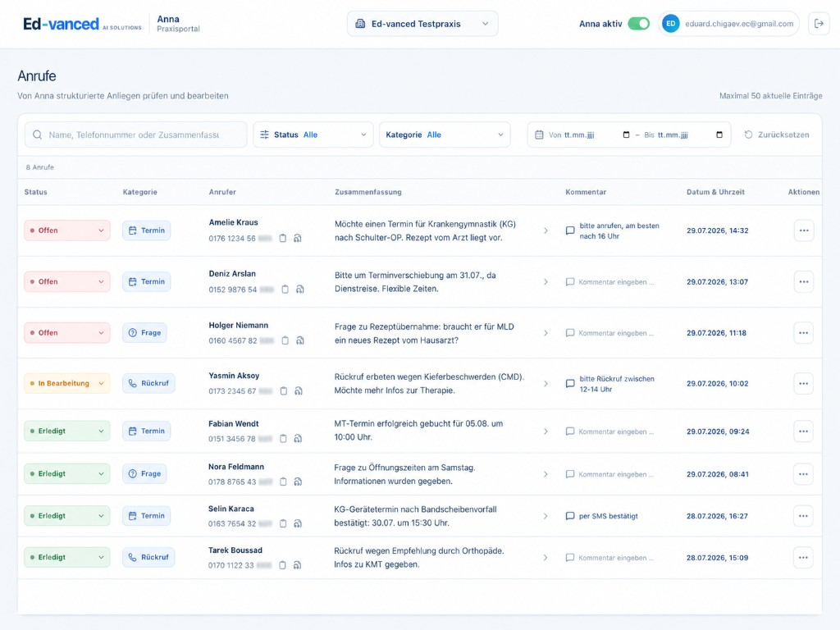
Task: Expand summary chevron for Deniz Arslan
Action: pyautogui.click(x=546, y=282)
